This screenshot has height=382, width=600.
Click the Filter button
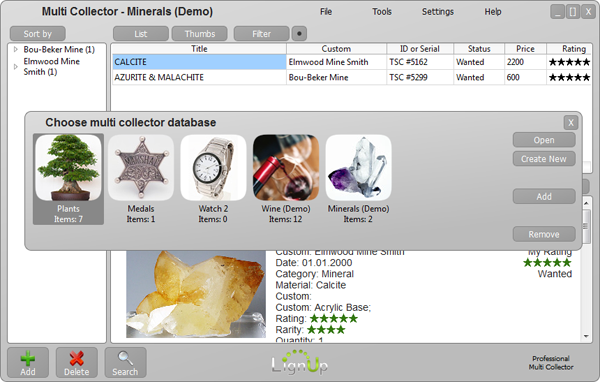pos(261,34)
